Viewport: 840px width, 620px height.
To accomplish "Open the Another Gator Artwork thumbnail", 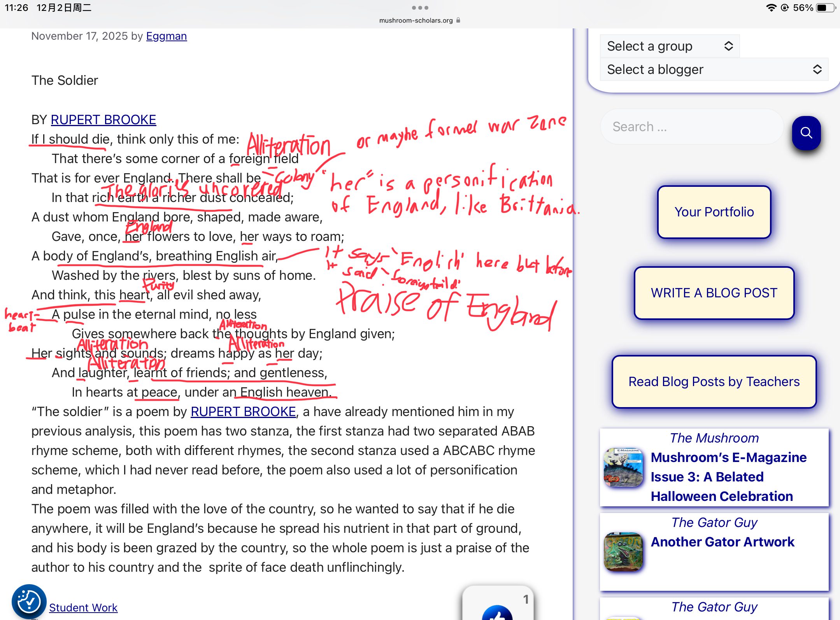I will (x=623, y=552).
